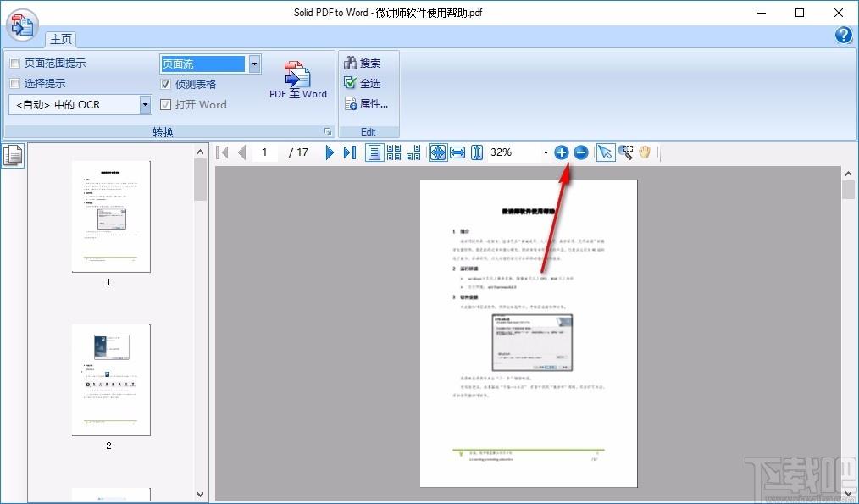
Task: Select the hand pan tool
Action: point(645,152)
